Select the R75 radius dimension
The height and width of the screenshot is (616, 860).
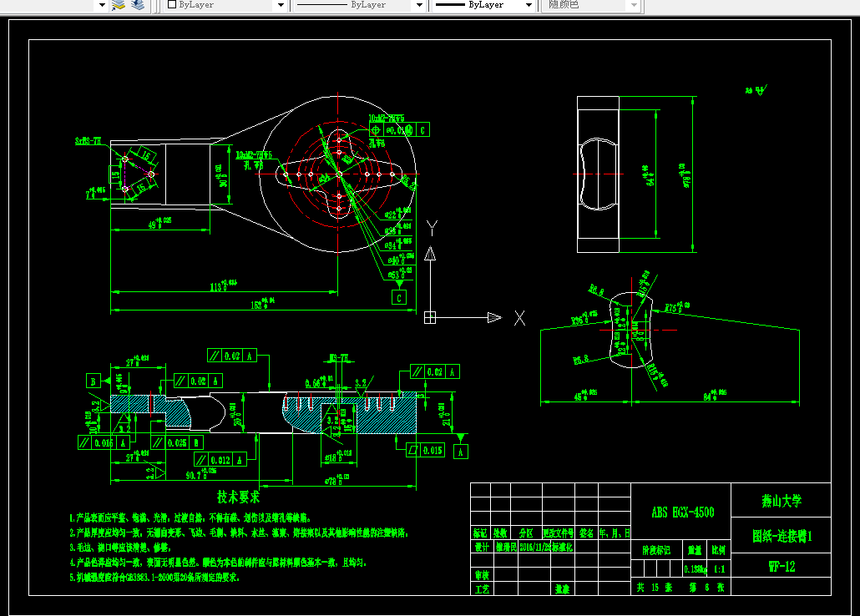677,307
